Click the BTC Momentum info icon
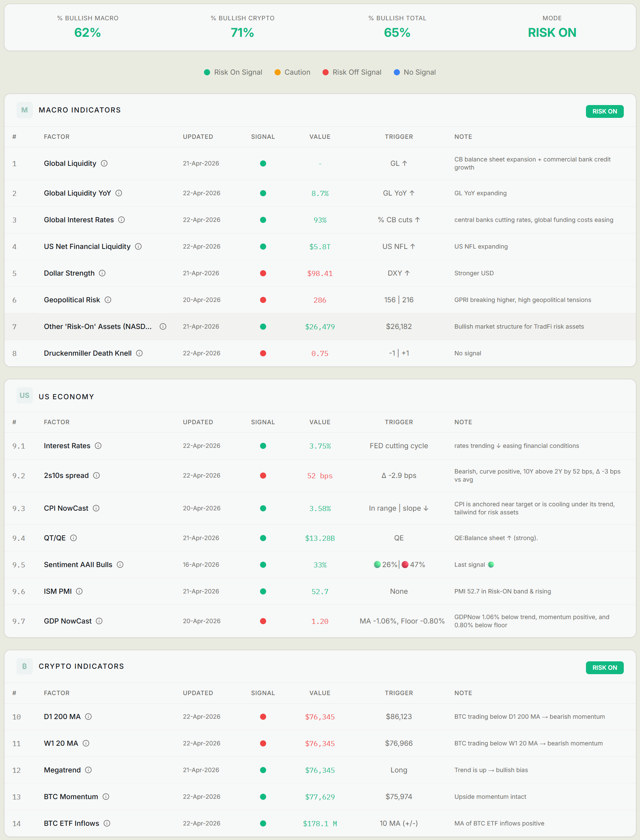This screenshot has width=640, height=840. [106, 796]
